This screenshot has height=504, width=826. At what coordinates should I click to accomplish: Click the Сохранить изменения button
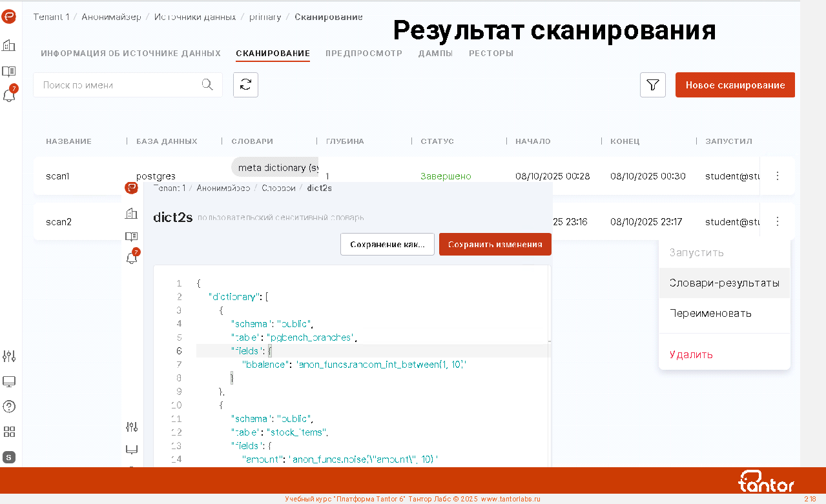495,245
